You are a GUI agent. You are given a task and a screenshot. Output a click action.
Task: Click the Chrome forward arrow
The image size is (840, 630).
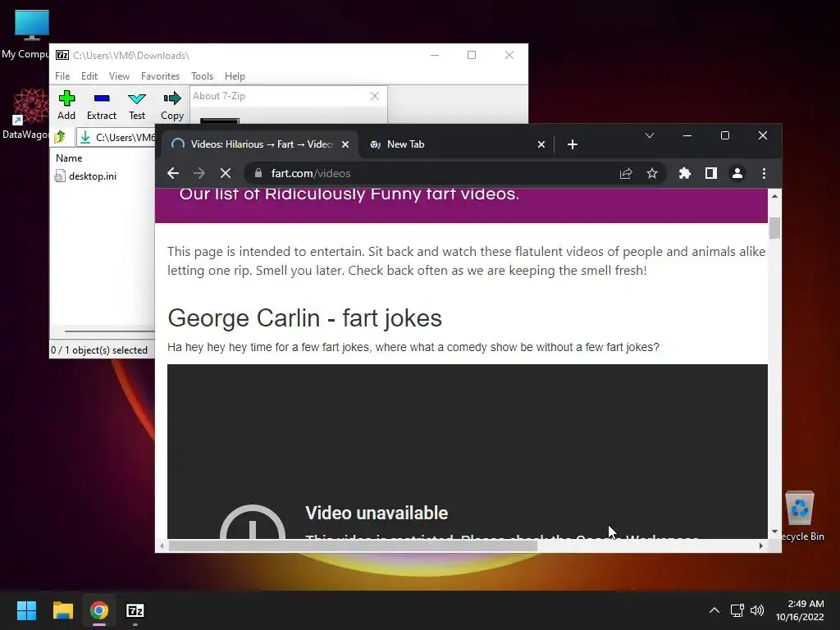pos(199,173)
